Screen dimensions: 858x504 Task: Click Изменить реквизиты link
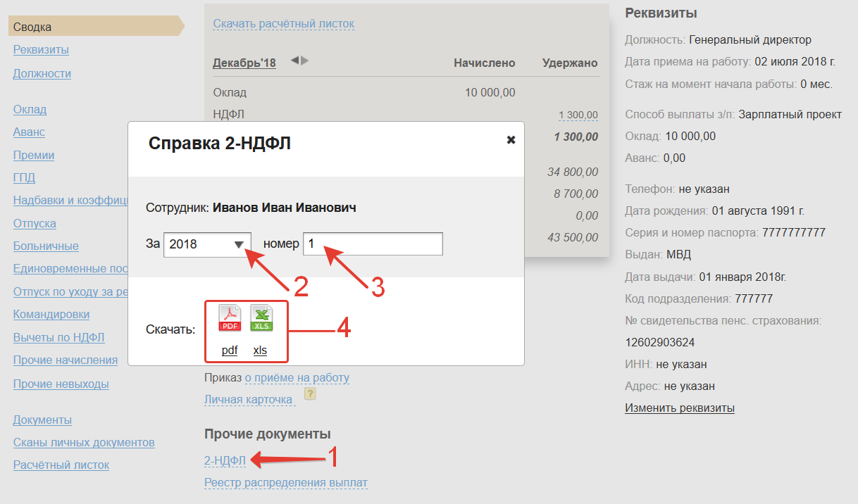coord(680,408)
